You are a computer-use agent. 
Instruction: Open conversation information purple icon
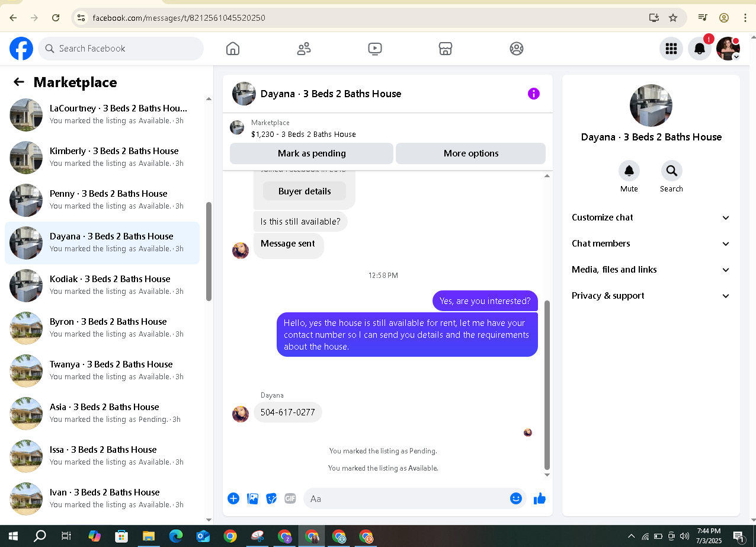[534, 94]
